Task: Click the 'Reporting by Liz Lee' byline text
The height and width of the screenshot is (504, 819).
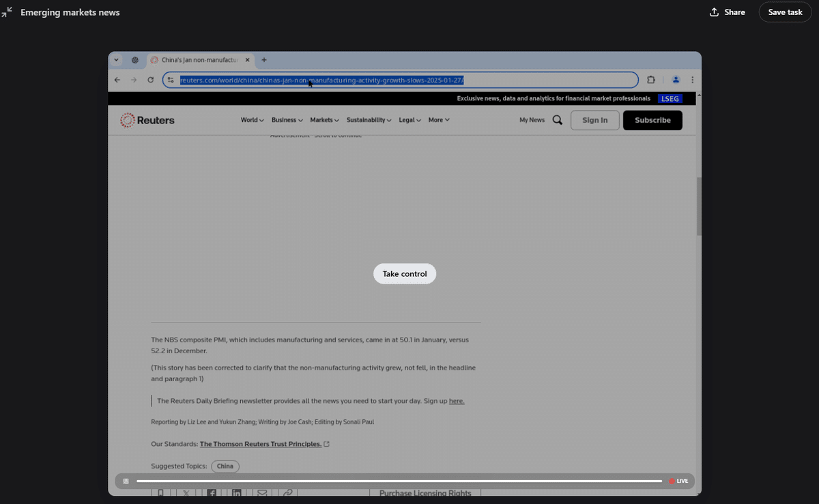Action: 262,422
